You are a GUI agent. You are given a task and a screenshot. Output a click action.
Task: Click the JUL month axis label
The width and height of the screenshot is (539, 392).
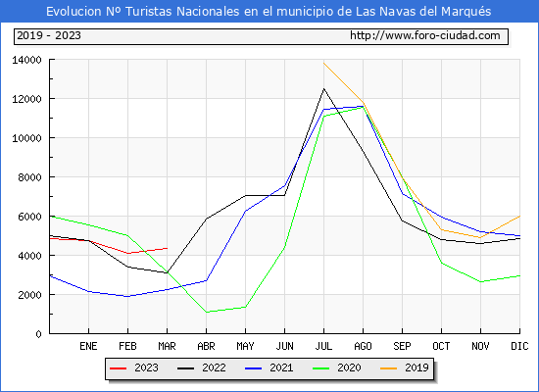point(323,346)
